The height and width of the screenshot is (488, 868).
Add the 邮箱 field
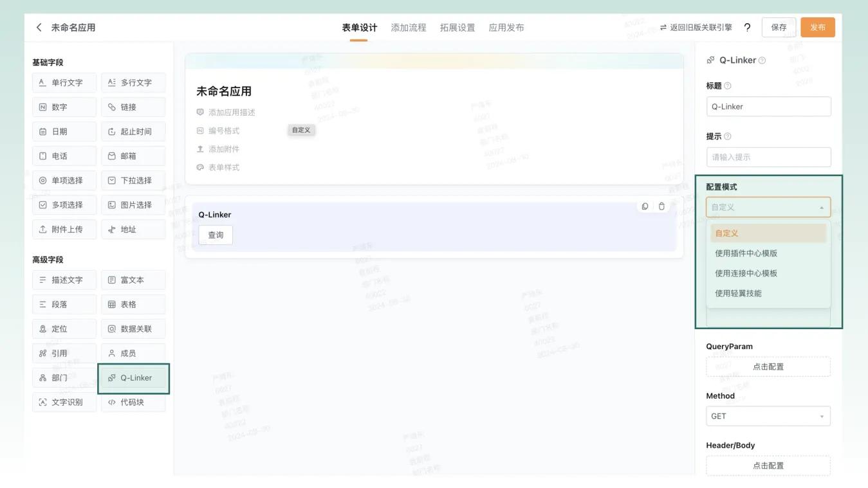(133, 156)
